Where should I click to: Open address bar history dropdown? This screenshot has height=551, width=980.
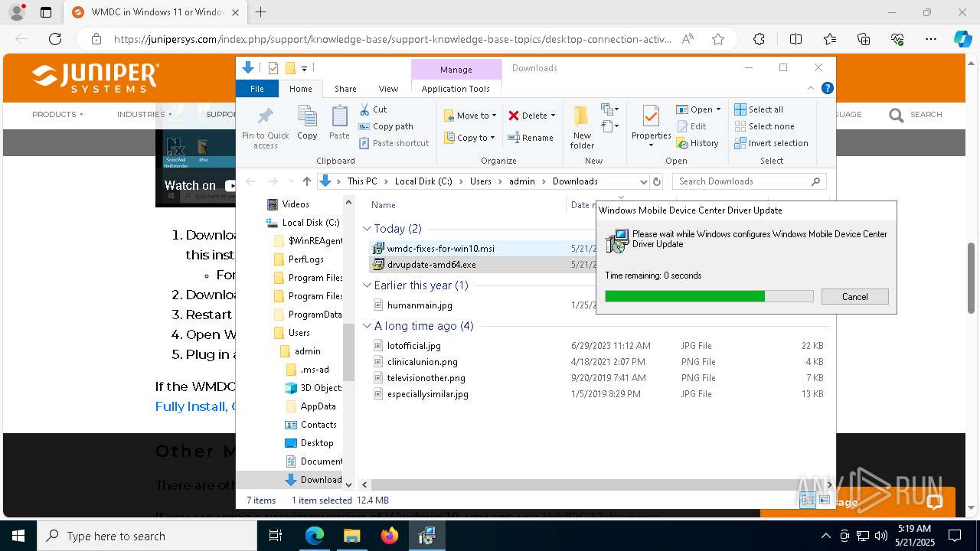click(643, 181)
